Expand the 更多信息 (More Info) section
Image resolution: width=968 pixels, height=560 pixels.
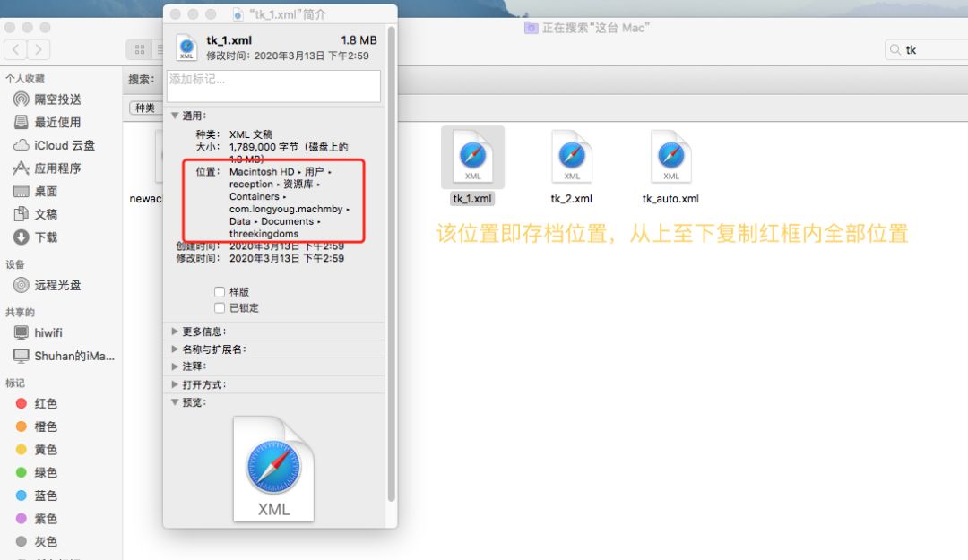point(175,332)
